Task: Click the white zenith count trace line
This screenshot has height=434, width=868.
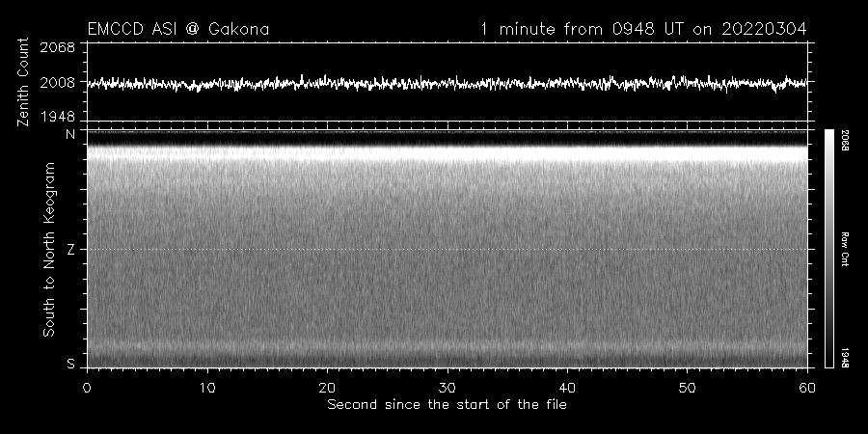Action: 447,84
